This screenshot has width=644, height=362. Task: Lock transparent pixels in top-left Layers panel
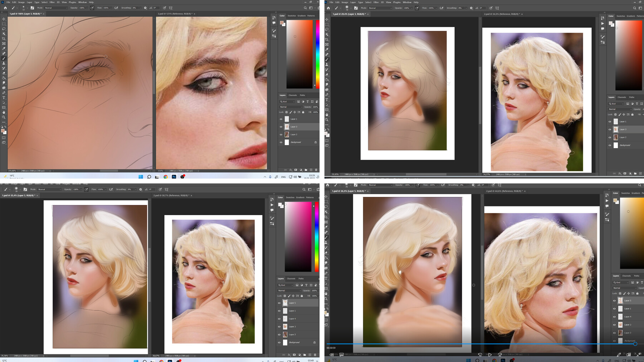(x=286, y=112)
